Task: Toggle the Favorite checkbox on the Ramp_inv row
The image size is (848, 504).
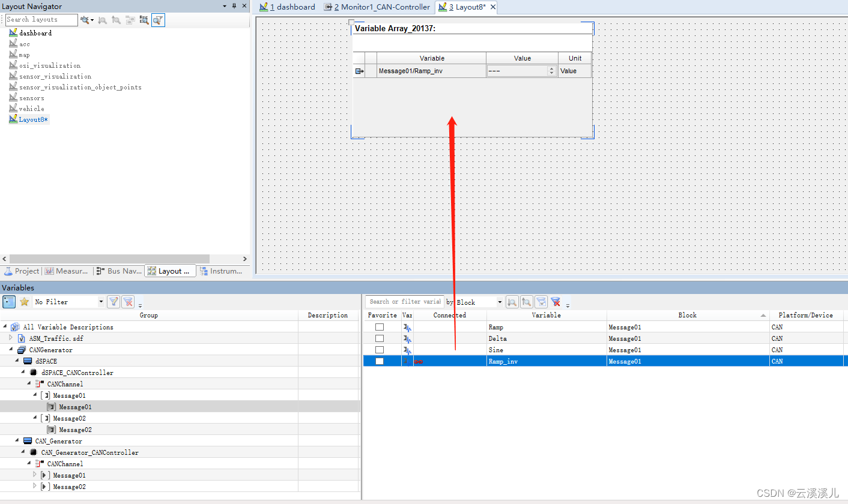Action: (380, 361)
